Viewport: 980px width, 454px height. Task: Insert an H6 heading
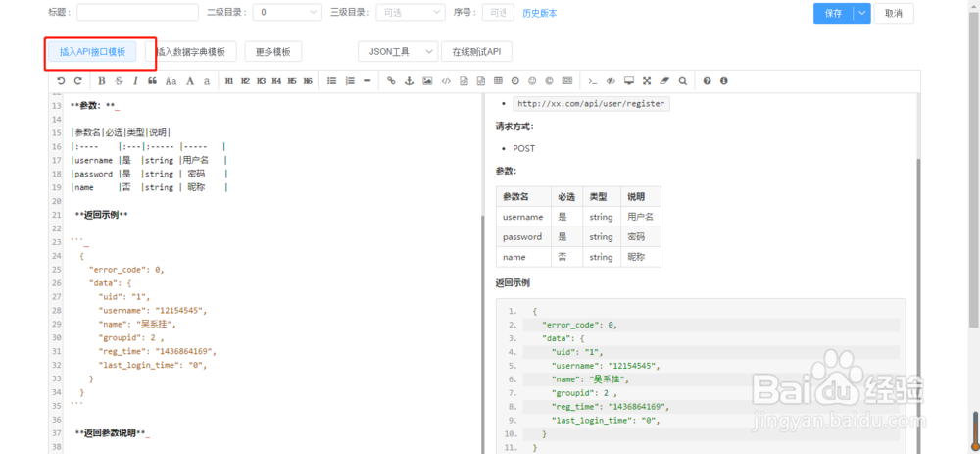pos(308,80)
